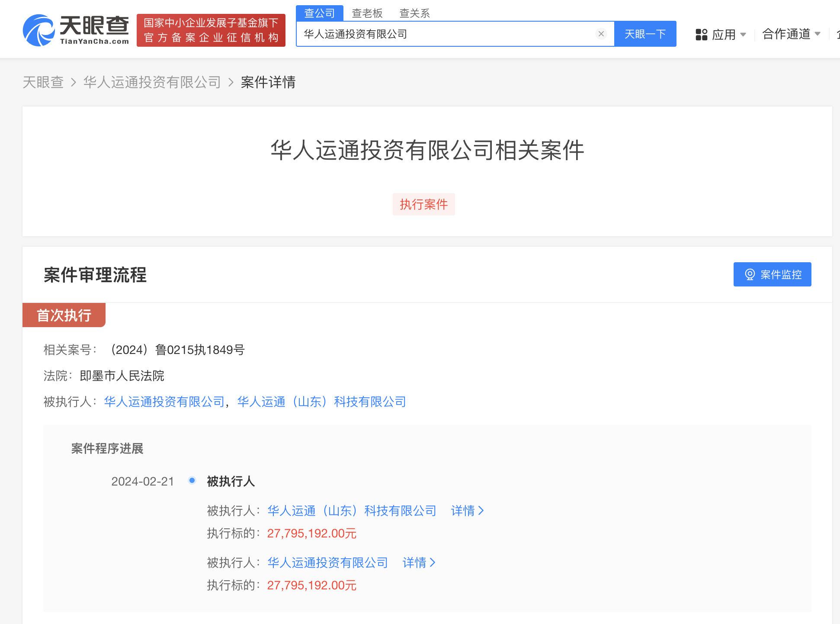Click 天眼查 breadcrumb link
This screenshot has width=840, height=624.
pos(43,82)
